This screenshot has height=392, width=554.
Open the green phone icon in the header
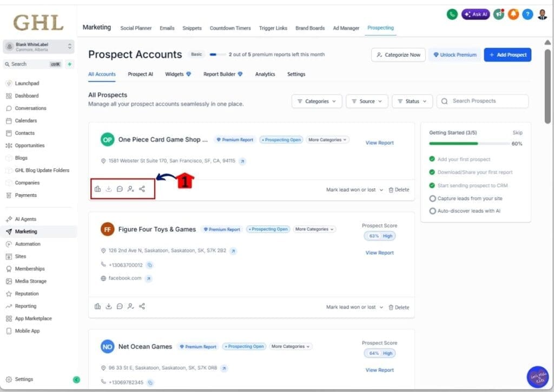(x=452, y=14)
